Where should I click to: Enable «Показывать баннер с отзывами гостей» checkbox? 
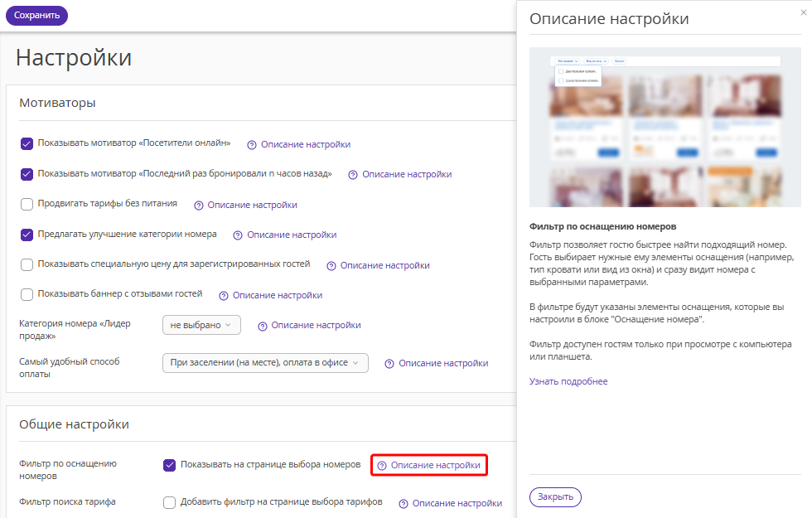pos(27,295)
